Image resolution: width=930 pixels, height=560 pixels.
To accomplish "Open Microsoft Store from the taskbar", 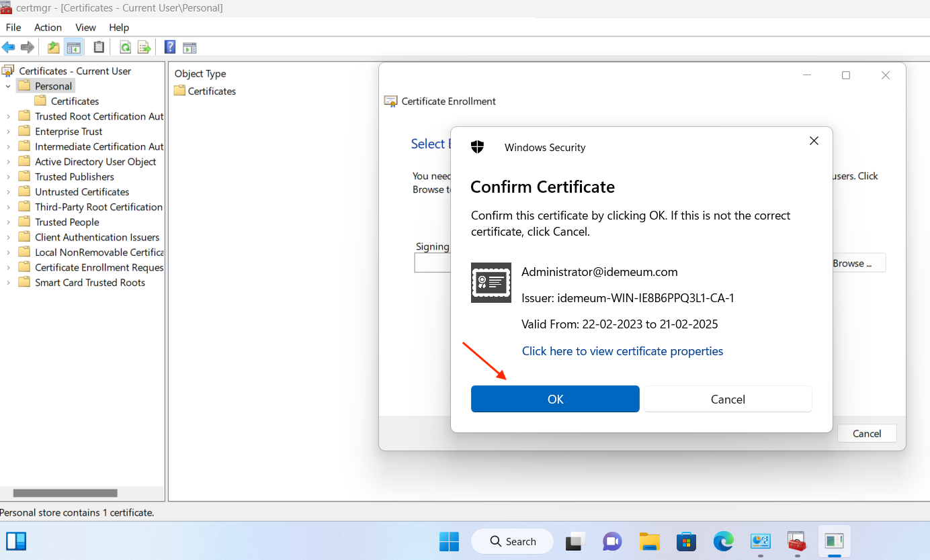I will pyautogui.click(x=686, y=541).
